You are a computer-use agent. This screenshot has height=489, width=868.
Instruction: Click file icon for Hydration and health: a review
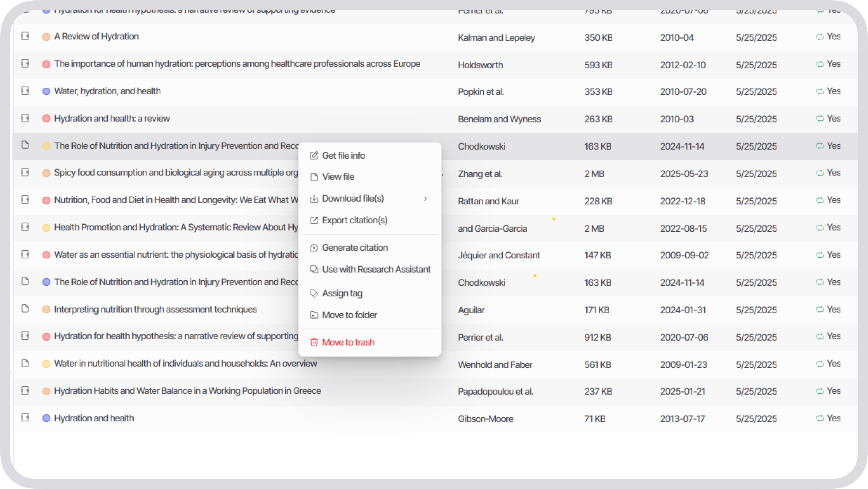(25, 118)
